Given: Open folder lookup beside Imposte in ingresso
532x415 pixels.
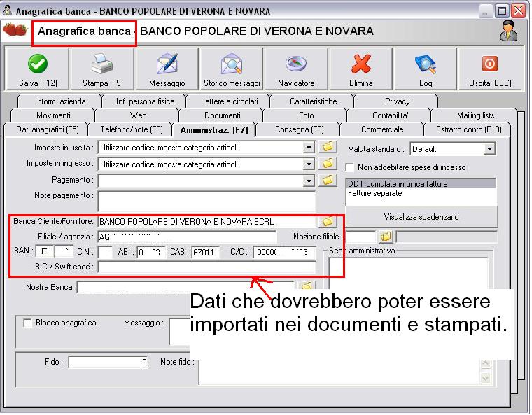Looking at the screenshot, I should (x=328, y=164).
